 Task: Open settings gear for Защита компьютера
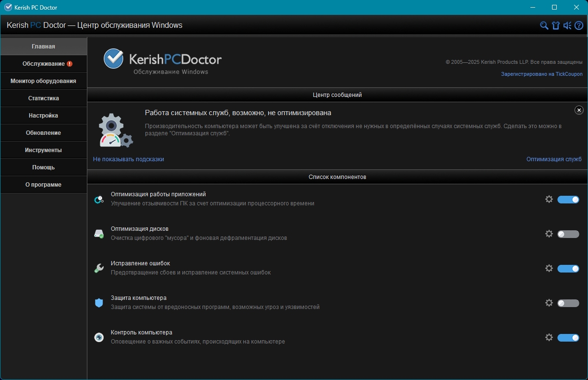point(549,303)
